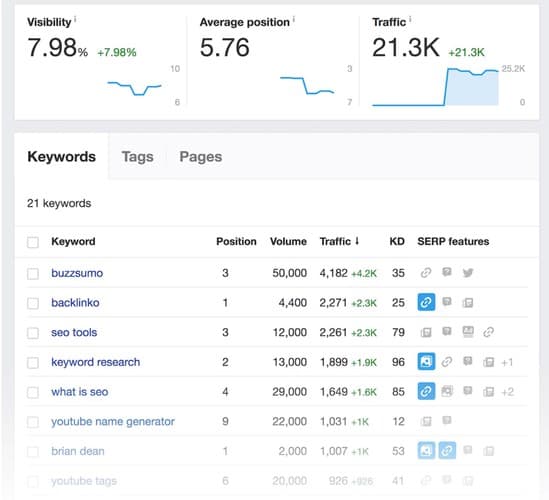Select the Keywords tab
Viewport: 549px width, 500px height.
pyautogui.click(x=62, y=157)
